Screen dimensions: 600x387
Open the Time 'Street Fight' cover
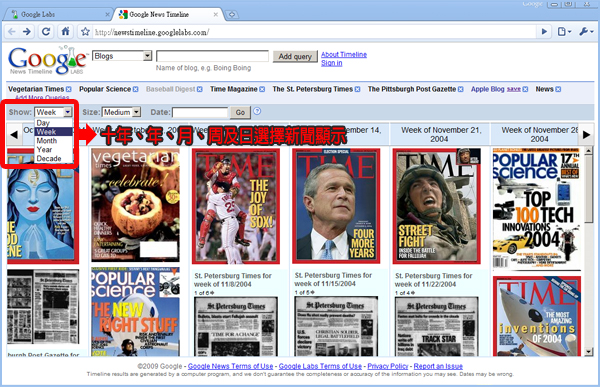[x=437, y=206]
